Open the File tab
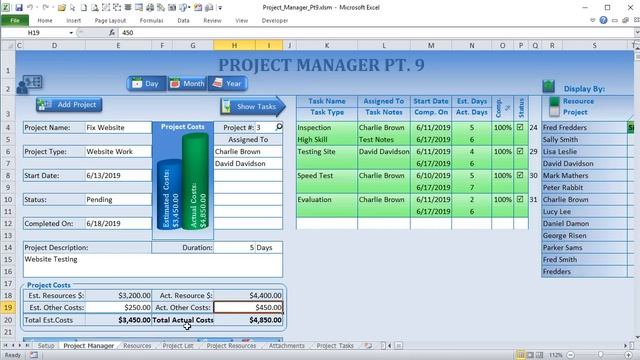 (x=15, y=20)
